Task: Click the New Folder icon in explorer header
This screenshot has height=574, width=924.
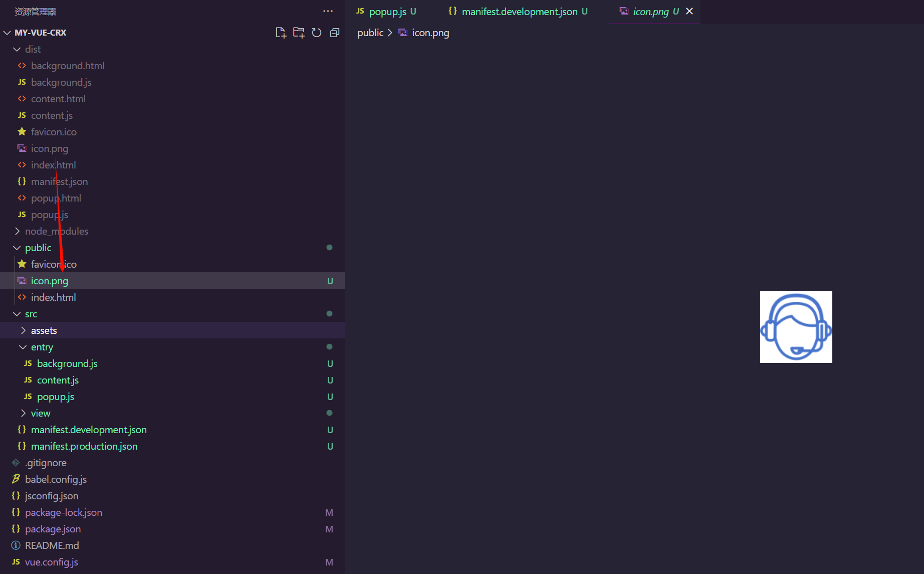Action: [299, 33]
